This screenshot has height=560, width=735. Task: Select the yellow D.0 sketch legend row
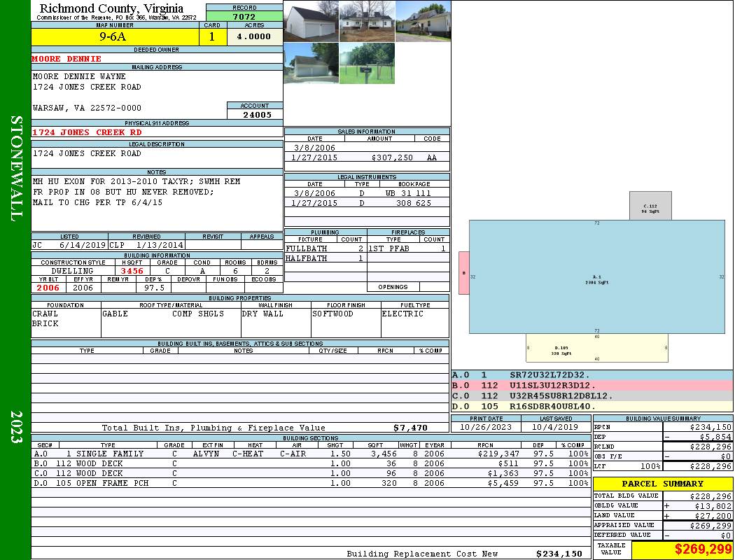point(591,406)
